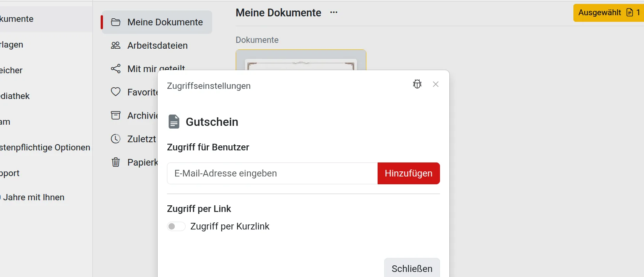Click the heart Favoriten icon
The width and height of the screenshot is (644, 277).
click(116, 92)
